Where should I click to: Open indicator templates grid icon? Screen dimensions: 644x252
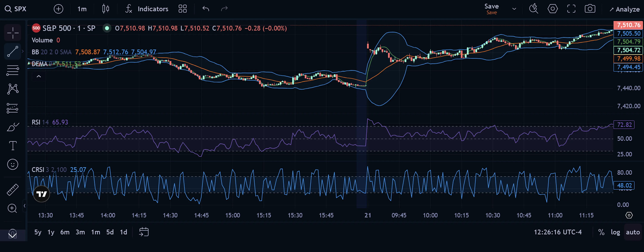tap(183, 9)
